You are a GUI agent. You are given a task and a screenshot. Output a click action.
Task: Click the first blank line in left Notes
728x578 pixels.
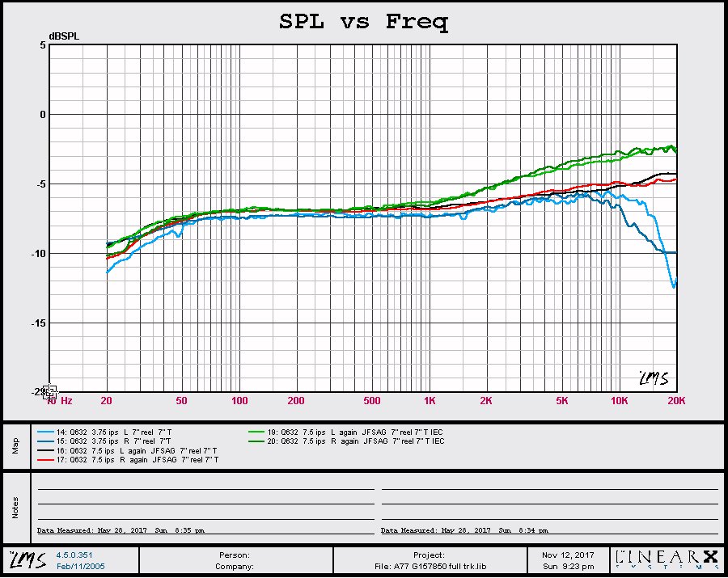pos(206,488)
